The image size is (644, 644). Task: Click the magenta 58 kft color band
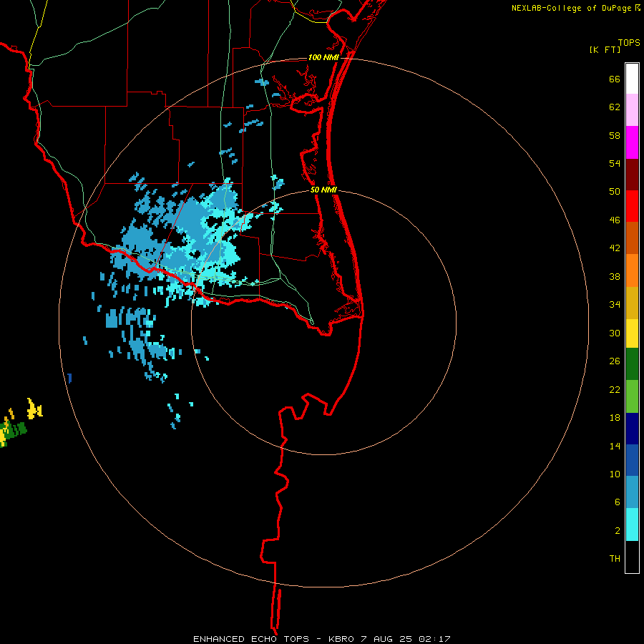(632, 142)
